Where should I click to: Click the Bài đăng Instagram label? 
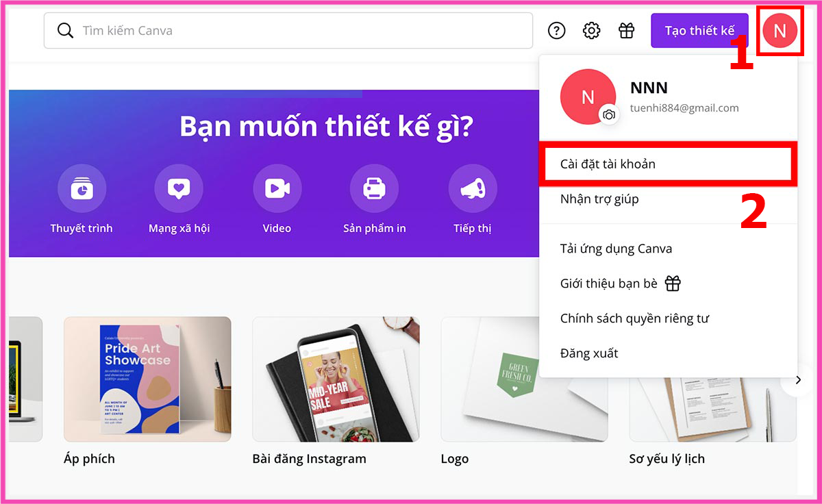coord(309,459)
